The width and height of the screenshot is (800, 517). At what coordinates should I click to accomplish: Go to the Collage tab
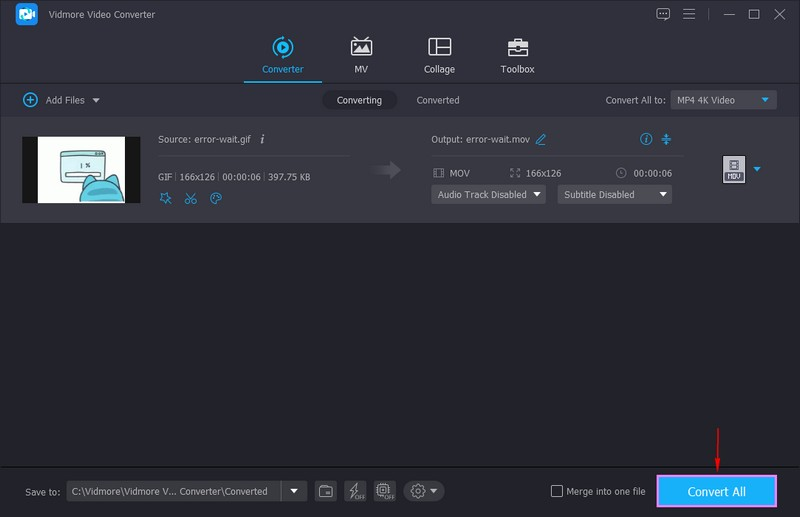(x=439, y=56)
